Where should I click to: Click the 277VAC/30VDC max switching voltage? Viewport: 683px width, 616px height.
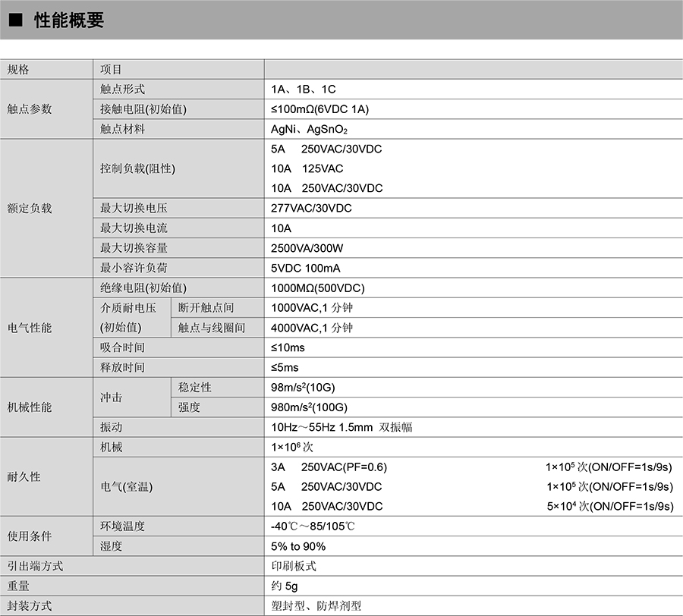click(311, 208)
